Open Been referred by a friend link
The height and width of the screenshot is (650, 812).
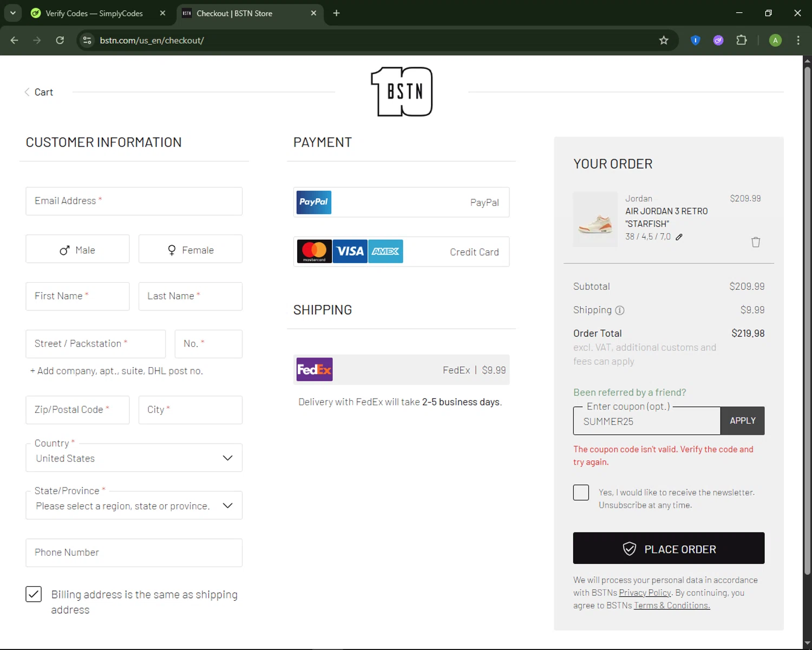tap(630, 392)
